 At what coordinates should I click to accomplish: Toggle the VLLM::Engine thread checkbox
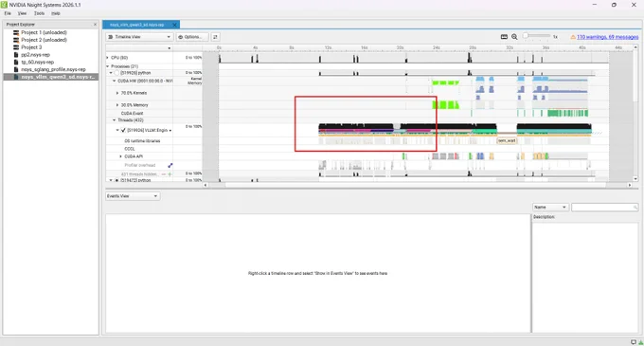click(123, 130)
